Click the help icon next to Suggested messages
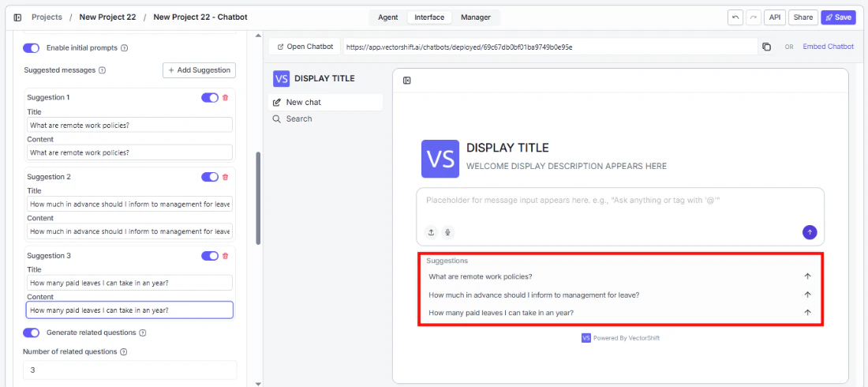 pos(102,70)
